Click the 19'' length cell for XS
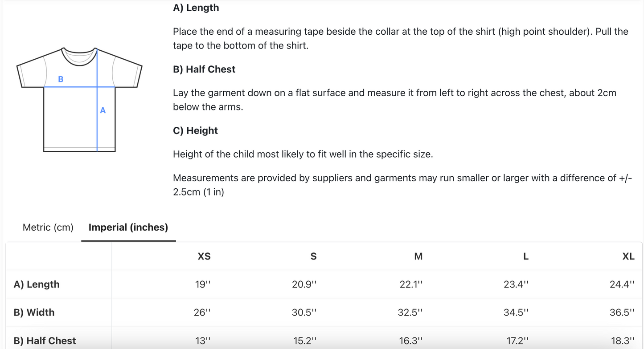 click(203, 284)
